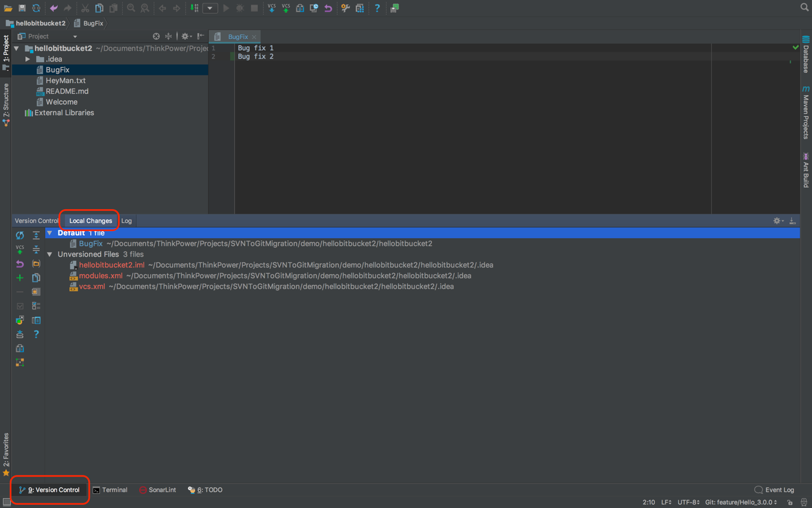Image resolution: width=812 pixels, height=508 pixels.
Task: Collapse the Default changelist
Action: click(x=50, y=233)
